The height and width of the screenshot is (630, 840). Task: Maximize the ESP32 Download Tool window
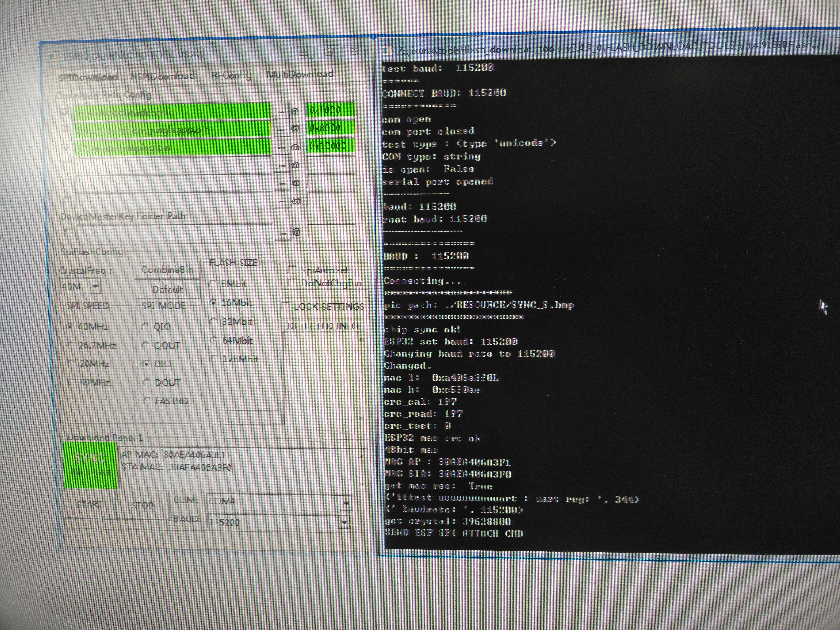point(329,52)
